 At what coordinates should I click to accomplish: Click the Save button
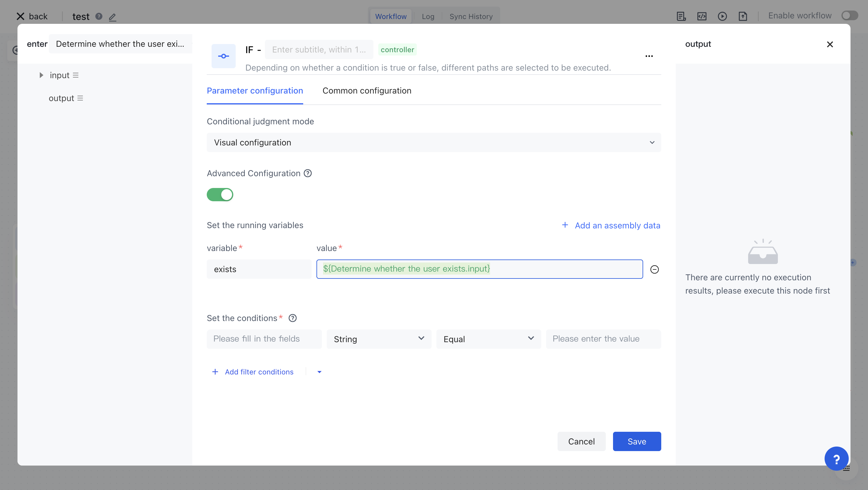pos(637,441)
